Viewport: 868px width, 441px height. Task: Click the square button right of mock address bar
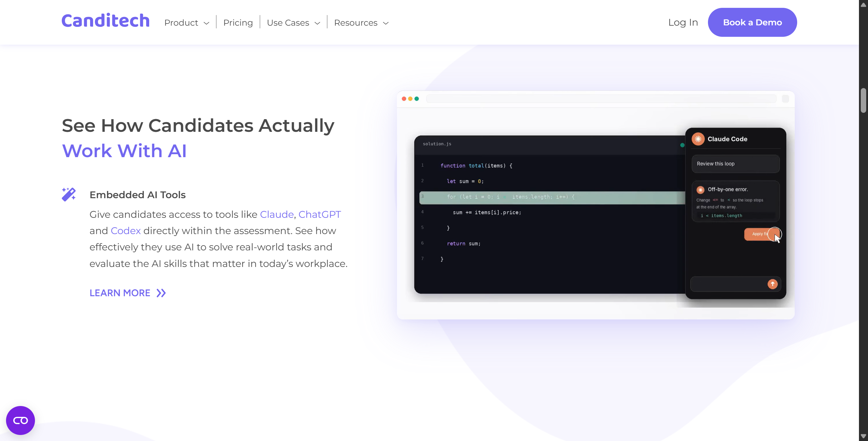(x=785, y=99)
